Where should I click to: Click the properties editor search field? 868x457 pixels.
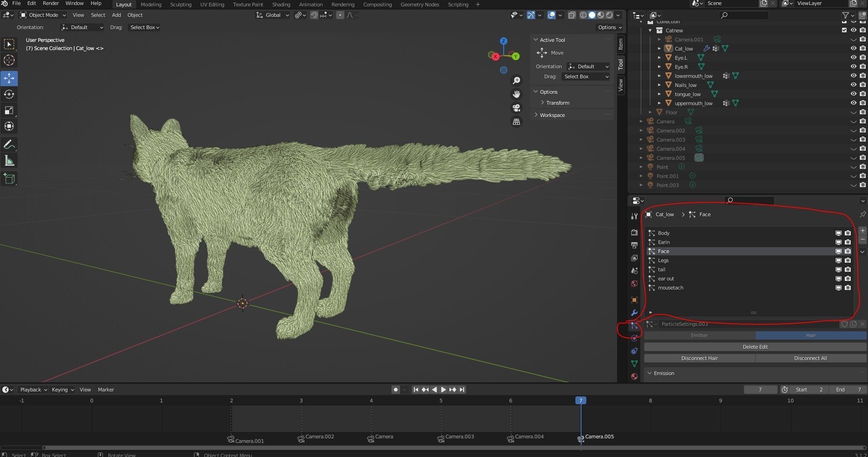pos(749,200)
